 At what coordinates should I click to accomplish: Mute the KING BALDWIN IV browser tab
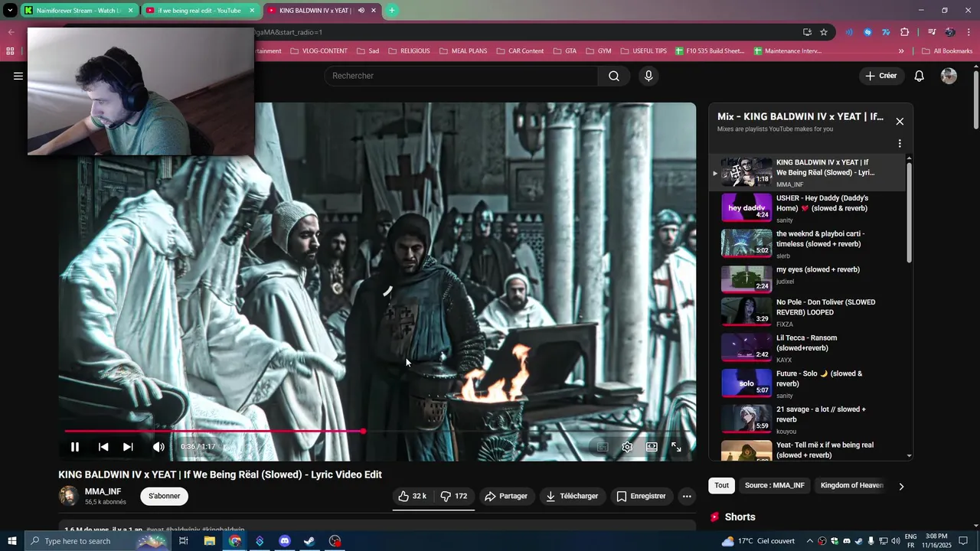click(361, 11)
